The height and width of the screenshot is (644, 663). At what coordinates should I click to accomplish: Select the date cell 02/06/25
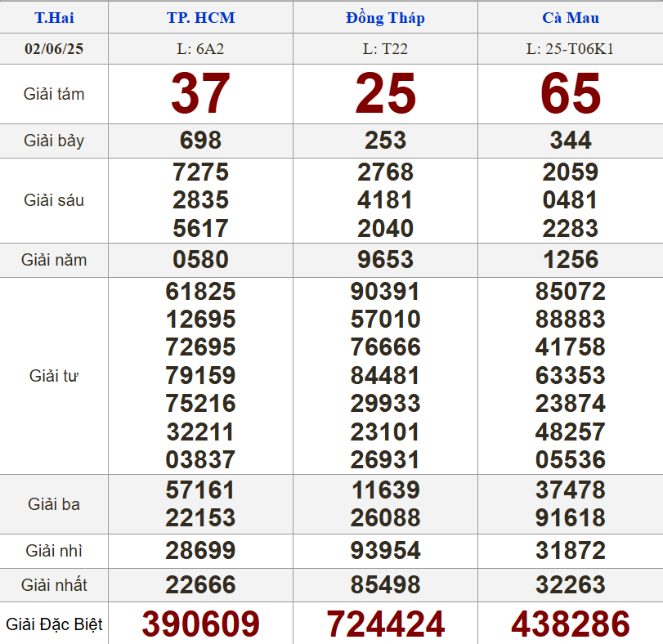click(54, 49)
